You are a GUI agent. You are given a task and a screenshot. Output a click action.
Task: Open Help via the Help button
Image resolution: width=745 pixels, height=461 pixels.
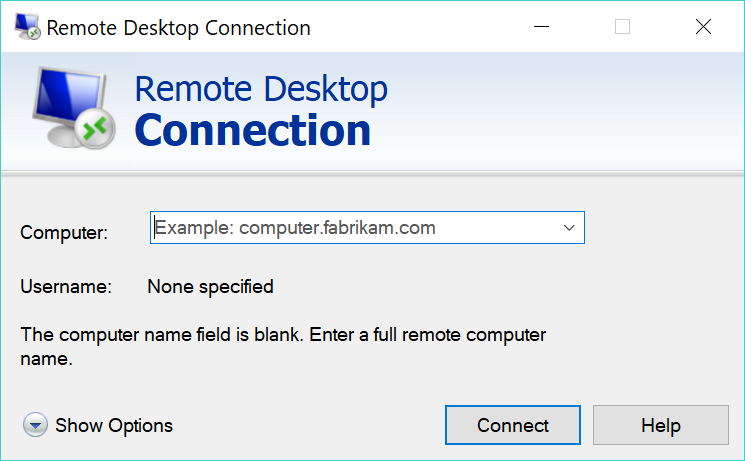point(660,426)
